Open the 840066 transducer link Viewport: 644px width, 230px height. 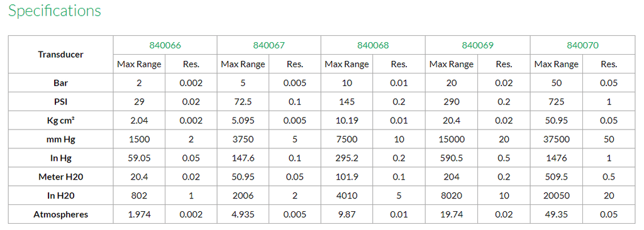point(165,45)
